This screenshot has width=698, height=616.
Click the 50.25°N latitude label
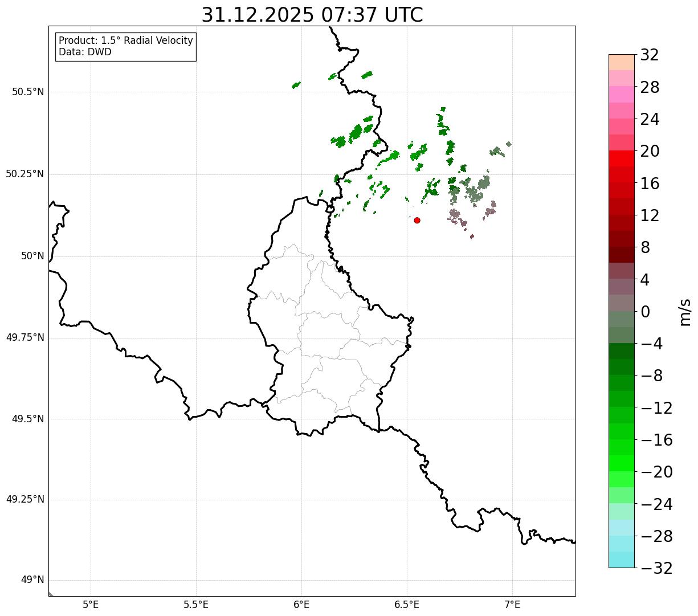tap(25, 174)
